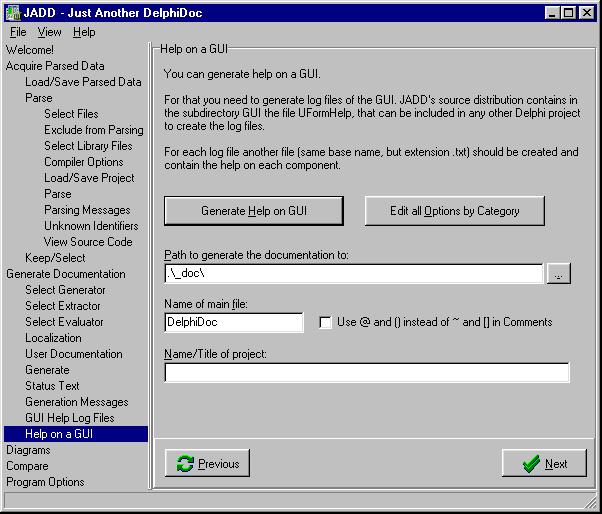
Task: Open Program Options tree entry
Action: coord(45,482)
